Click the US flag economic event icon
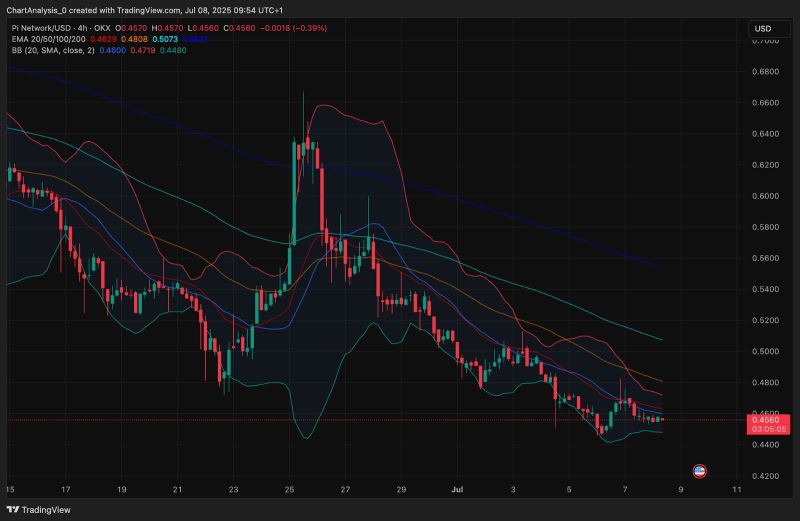This screenshot has height=521, width=800. pos(700,470)
